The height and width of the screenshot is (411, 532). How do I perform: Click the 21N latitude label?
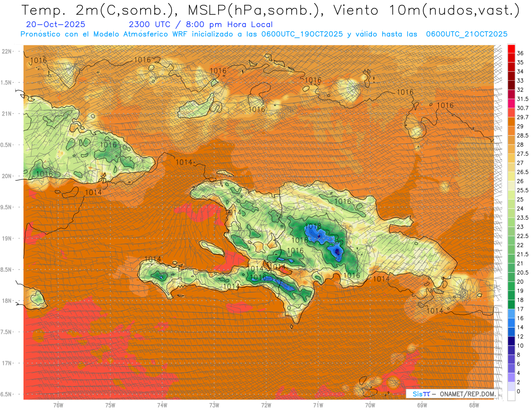(6, 114)
